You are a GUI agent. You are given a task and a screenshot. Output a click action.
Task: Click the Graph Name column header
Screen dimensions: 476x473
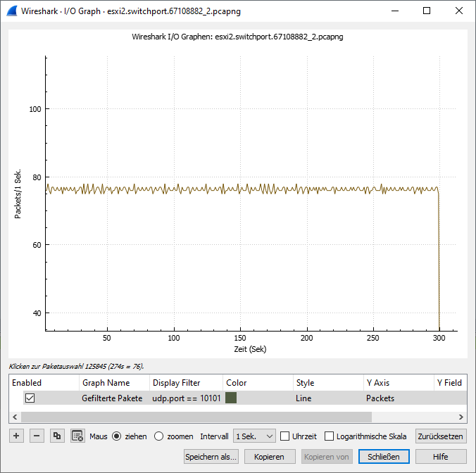pyautogui.click(x=114, y=383)
